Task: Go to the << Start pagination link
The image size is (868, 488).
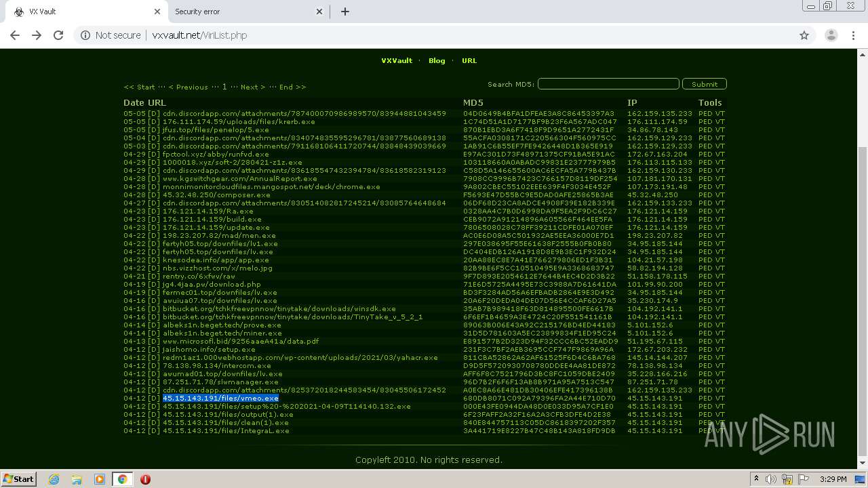Action: tap(139, 87)
